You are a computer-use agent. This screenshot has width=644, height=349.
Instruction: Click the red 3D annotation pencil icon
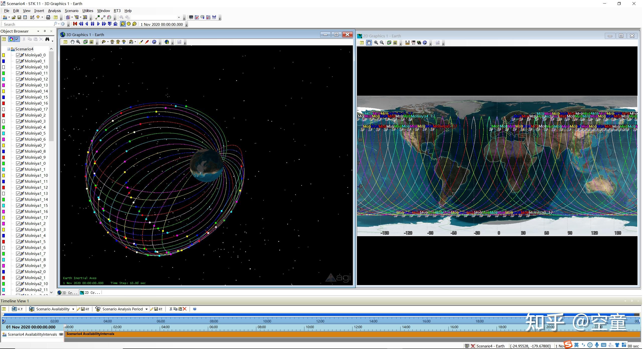[147, 42]
